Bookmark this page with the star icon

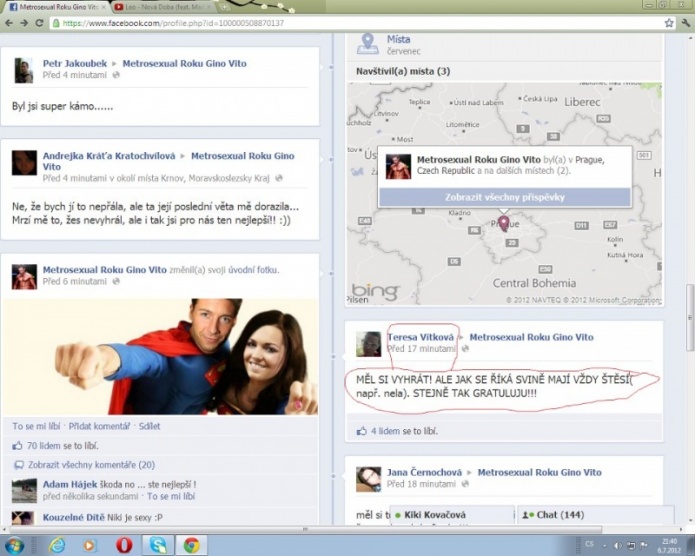pos(669,22)
